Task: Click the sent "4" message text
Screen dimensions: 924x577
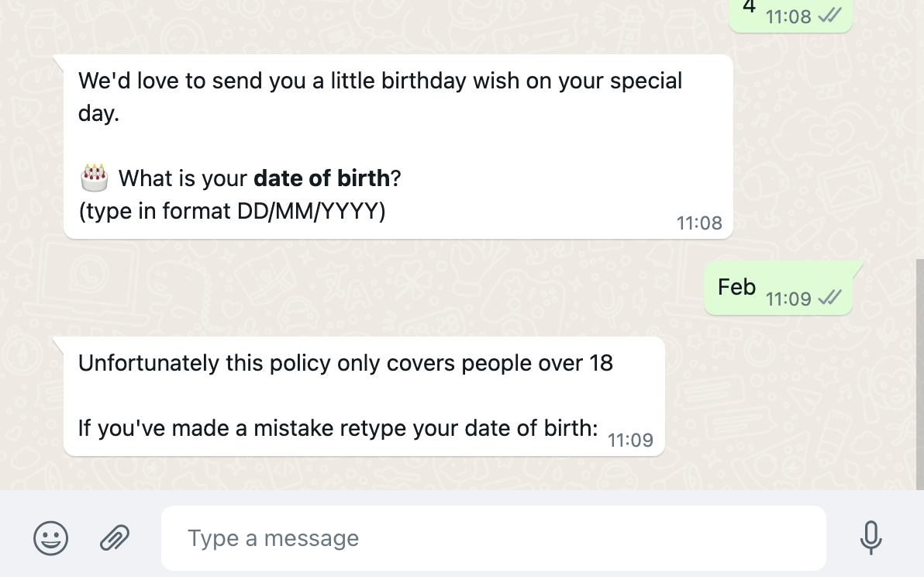Action: [748, 7]
